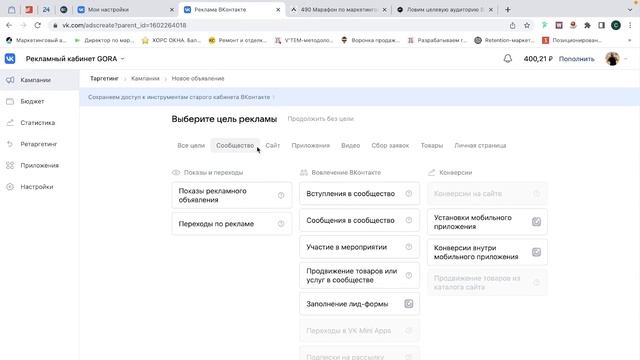This screenshot has height=360, width=640.
Task: Select the Товары tab
Action: pos(432,145)
